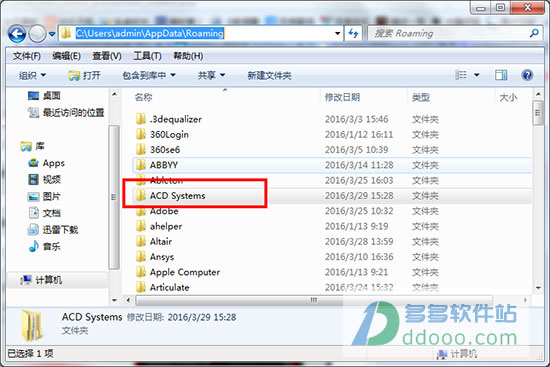Click the Adobe folder name
Image resolution: width=550 pixels, height=367 pixels.
(164, 211)
